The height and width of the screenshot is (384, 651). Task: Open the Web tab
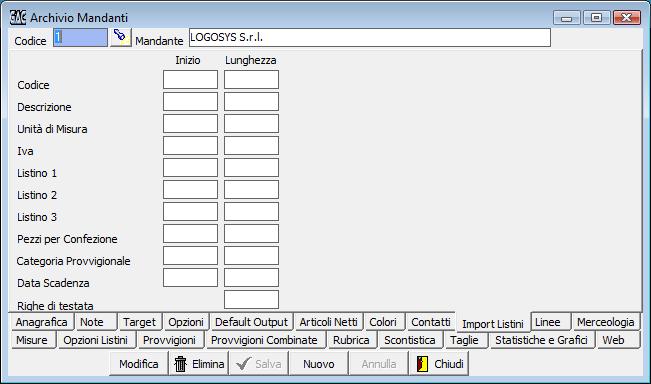[x=618, y=340]
